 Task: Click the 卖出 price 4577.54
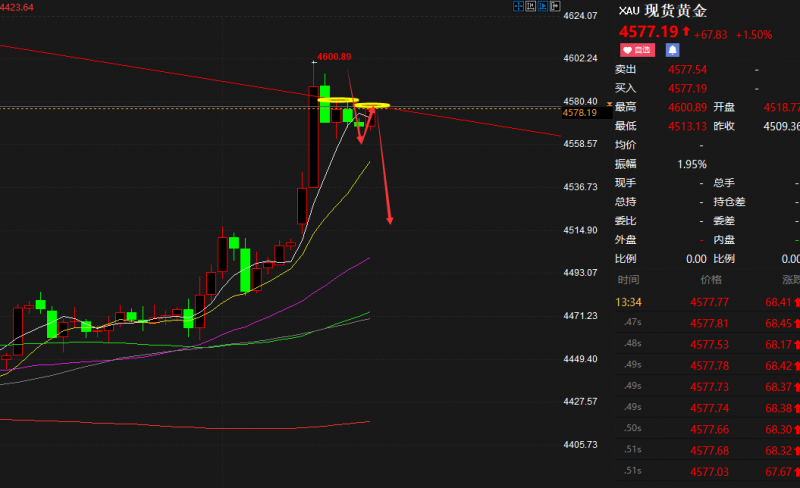pyautogui.click(x=687, y=70)
